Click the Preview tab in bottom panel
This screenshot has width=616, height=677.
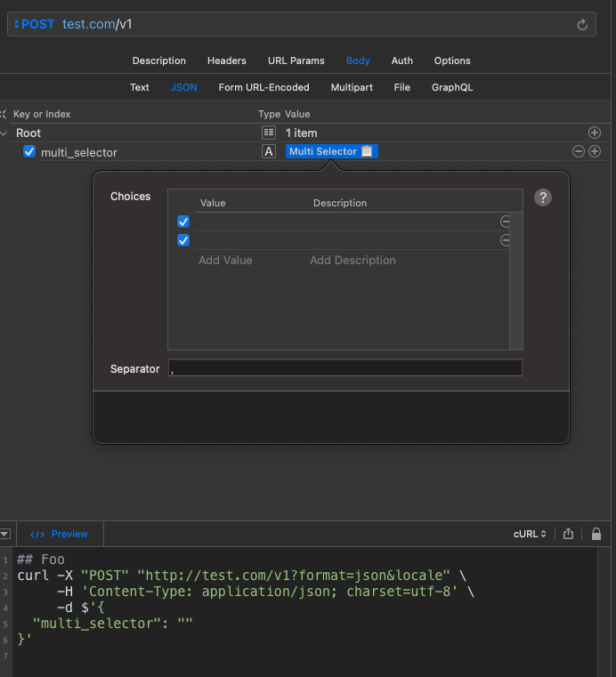point(59,534)
